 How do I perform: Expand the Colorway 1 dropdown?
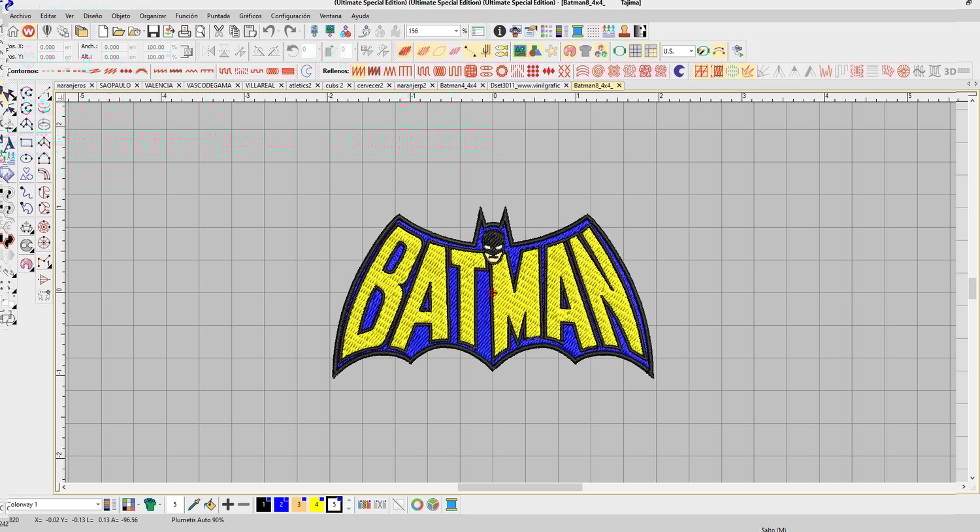coord(98,505)
